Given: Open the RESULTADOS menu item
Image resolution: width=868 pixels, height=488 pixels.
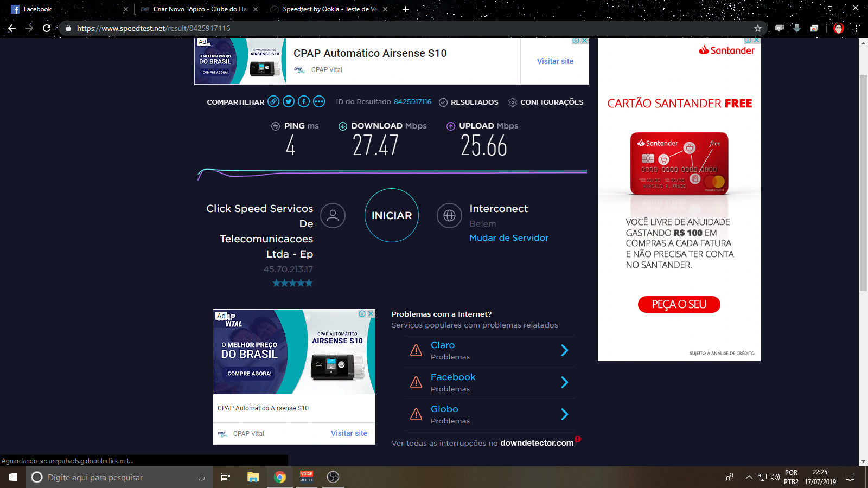Looking at the screenshot, I should pyautogui.click(x=469, y=102).
